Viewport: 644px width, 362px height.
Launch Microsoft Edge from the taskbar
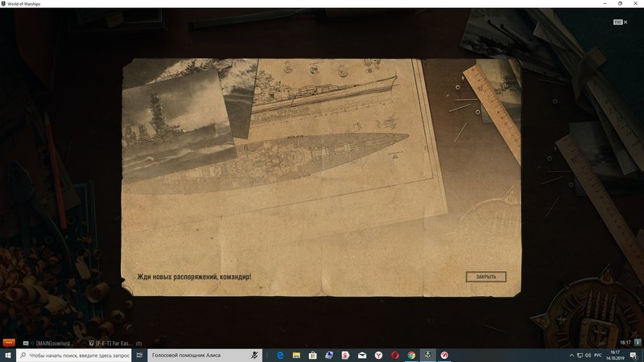280,356
